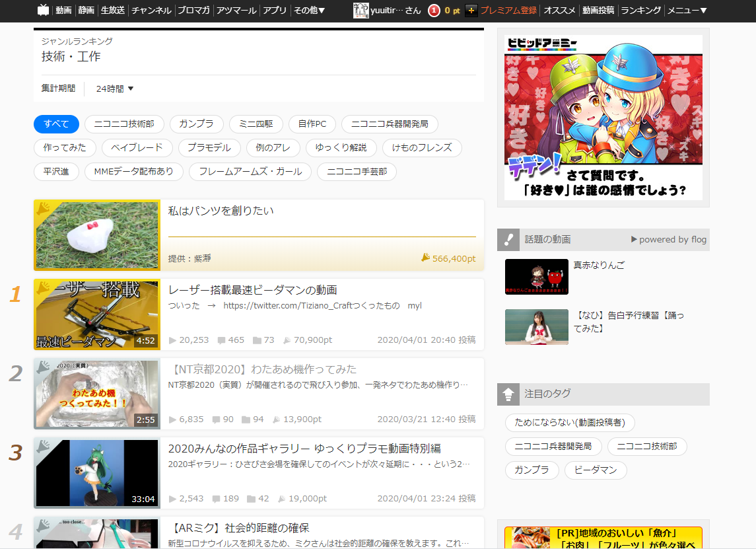Click the 注目のタグ arrow icon
This screenshot has width=756, height=549.
(508, 394)
